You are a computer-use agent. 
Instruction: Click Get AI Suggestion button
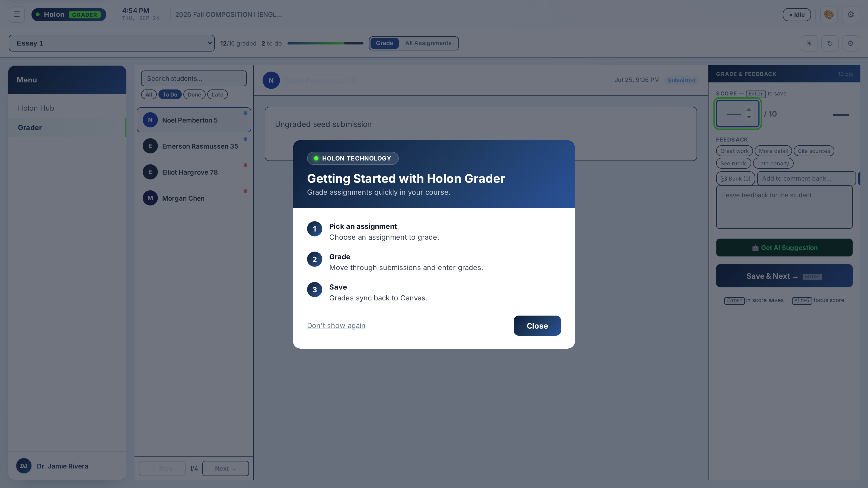click(x=784, y=248)
